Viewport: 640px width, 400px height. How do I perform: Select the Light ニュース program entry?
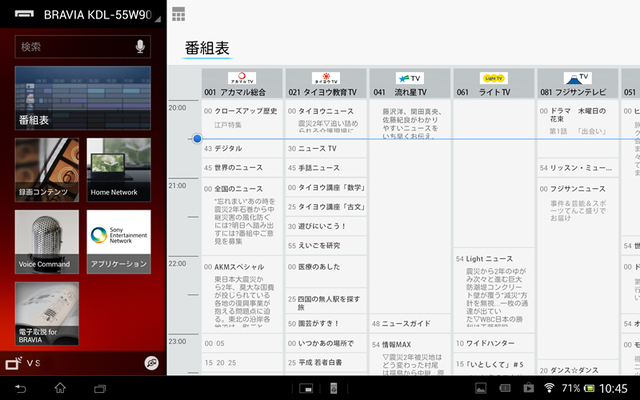(493, 259)
